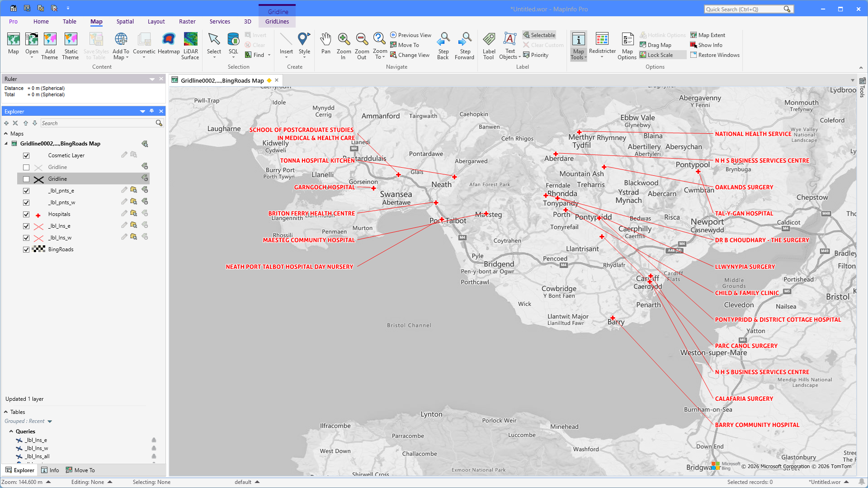The image size is (868, 488).
Task: Click the Lock Scale button
Action: (660, 55)
